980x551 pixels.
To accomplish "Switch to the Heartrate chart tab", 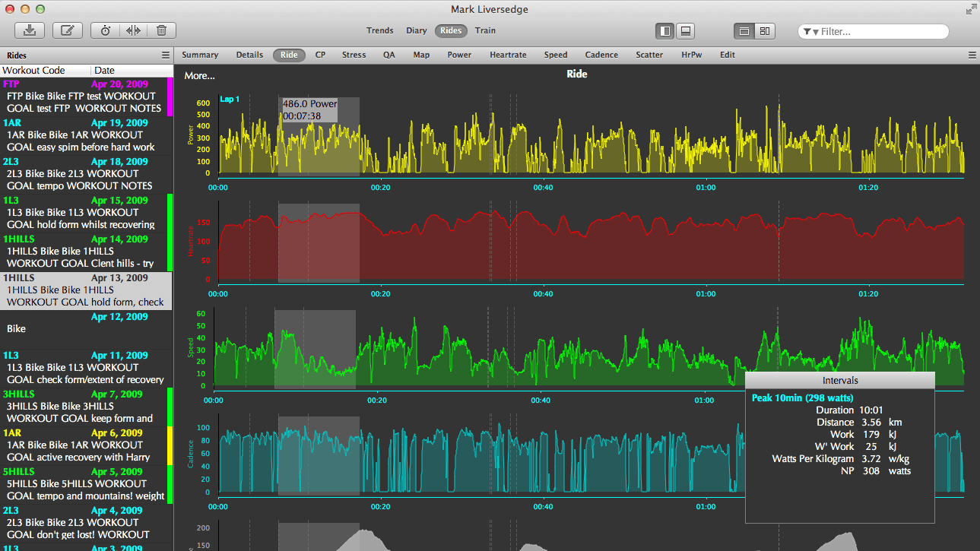I will tap(508, 55).
